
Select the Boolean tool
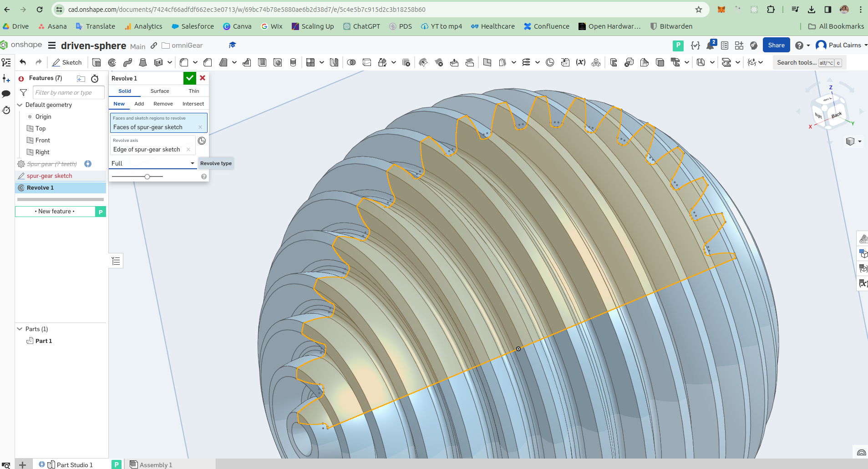coord(351,62)
